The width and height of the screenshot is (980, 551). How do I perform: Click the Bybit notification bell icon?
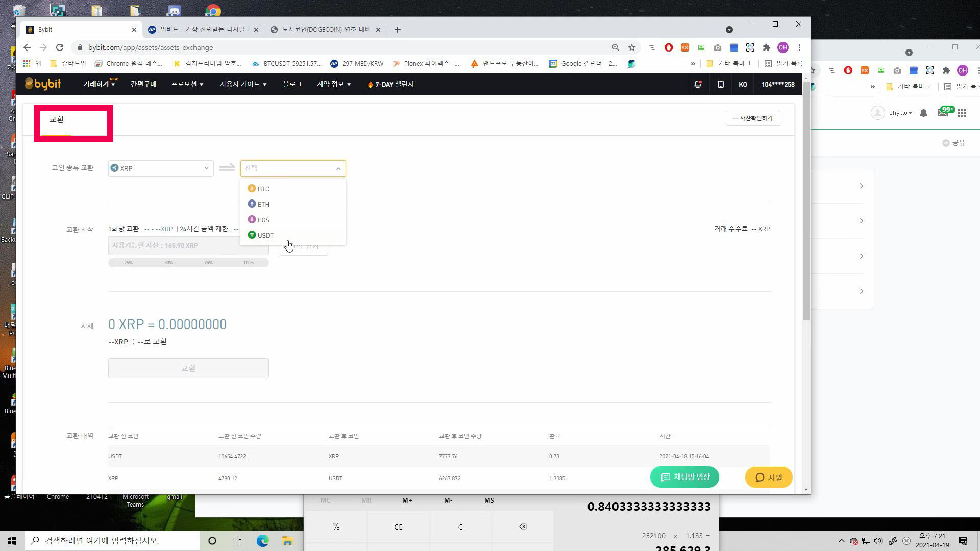tap(697, 84)
